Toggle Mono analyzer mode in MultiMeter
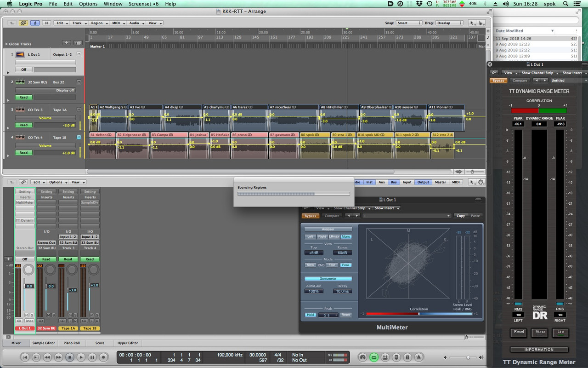 click(x=346, y=236)
